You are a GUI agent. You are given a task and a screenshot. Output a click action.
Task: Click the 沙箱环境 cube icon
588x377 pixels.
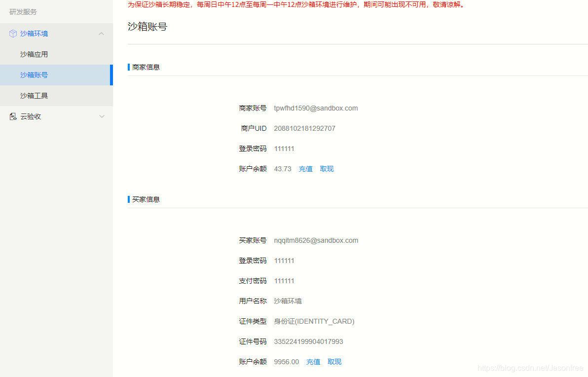(12, 34)
